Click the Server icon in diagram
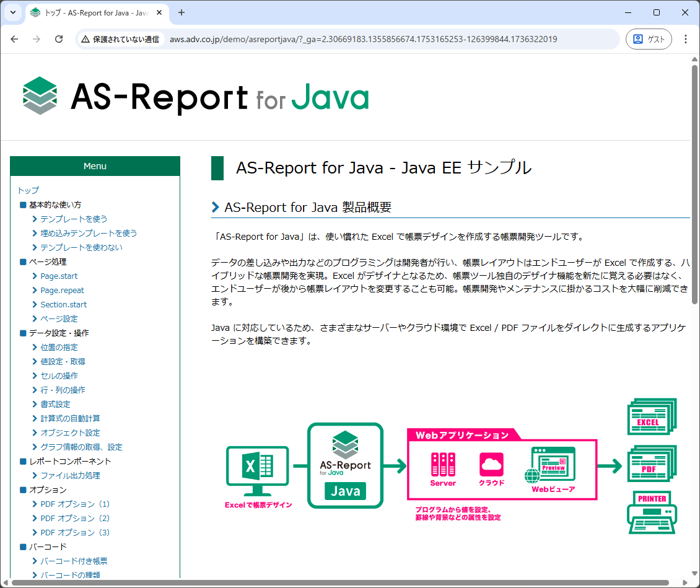This screenshot has width=700, height=588. [443, 465]
